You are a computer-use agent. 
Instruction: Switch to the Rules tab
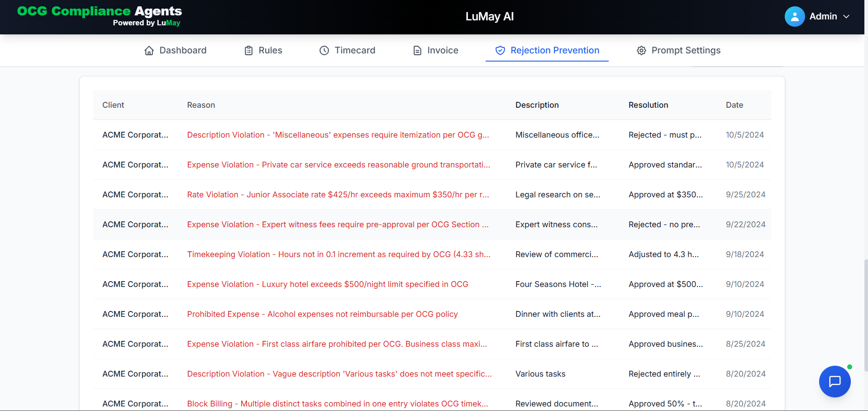[x=263, y=51]
